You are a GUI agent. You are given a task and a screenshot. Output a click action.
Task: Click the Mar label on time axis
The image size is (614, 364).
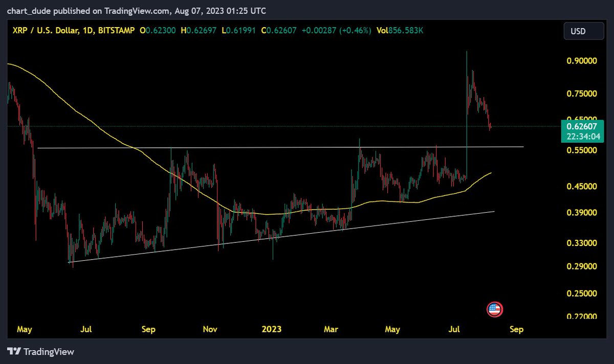coord(332,329)
